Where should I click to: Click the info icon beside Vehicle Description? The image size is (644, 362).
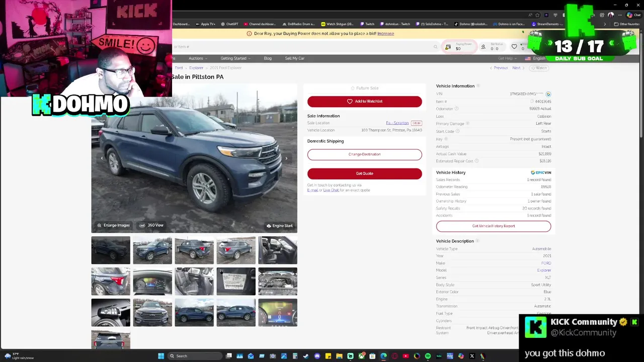tap(477, 241)
